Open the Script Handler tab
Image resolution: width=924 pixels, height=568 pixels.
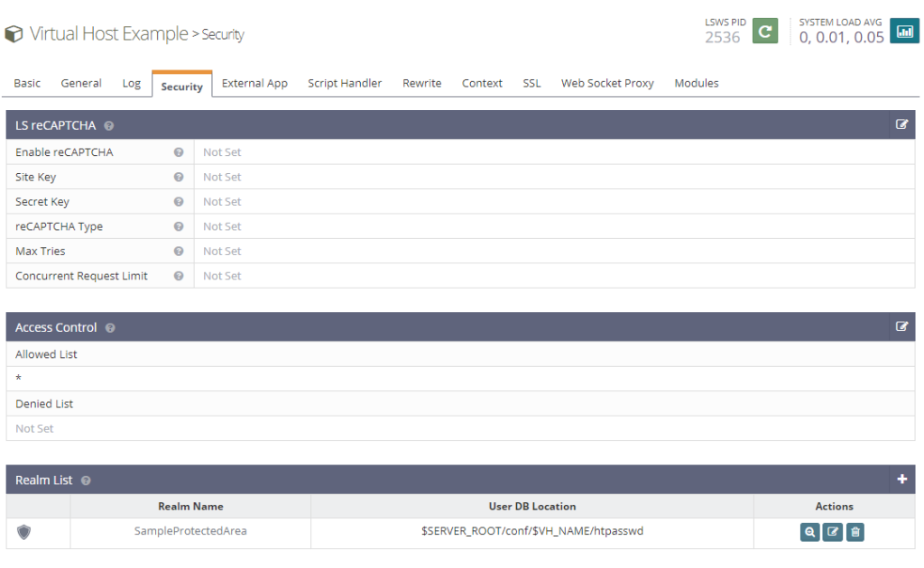coord(345,82)
